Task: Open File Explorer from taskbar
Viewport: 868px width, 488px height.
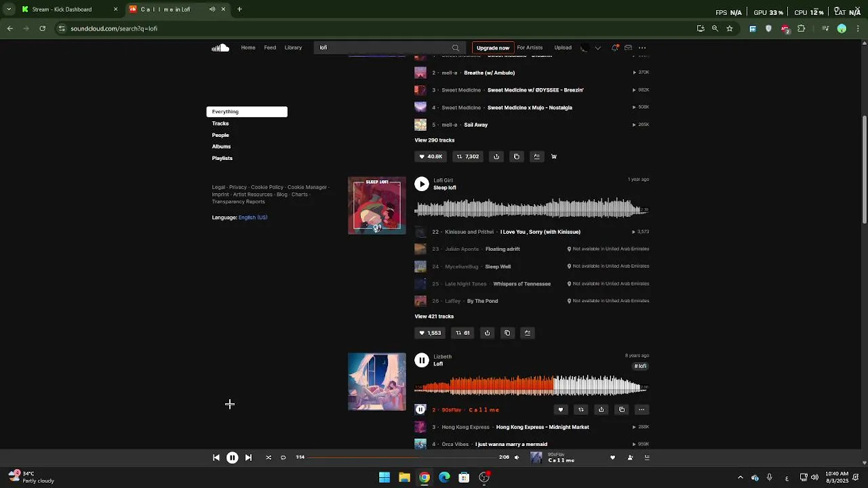Action: [x=404, y=477]
